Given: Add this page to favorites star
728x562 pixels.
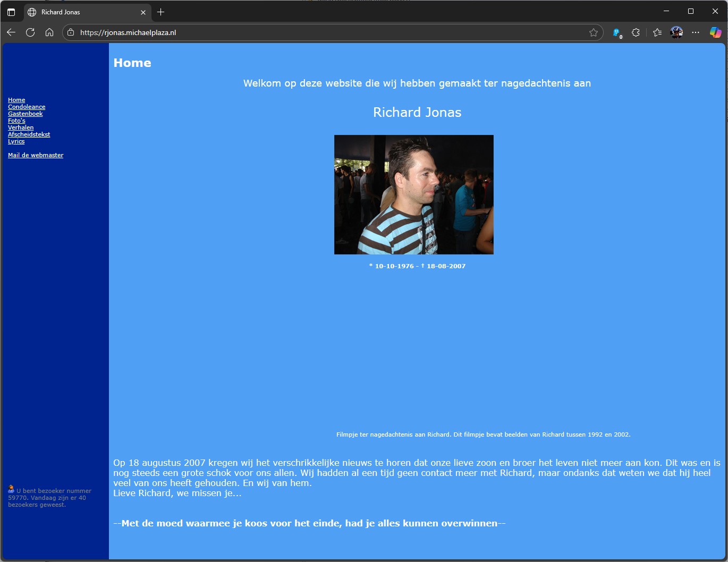Looking at the screenshot, I should (594, 33).
